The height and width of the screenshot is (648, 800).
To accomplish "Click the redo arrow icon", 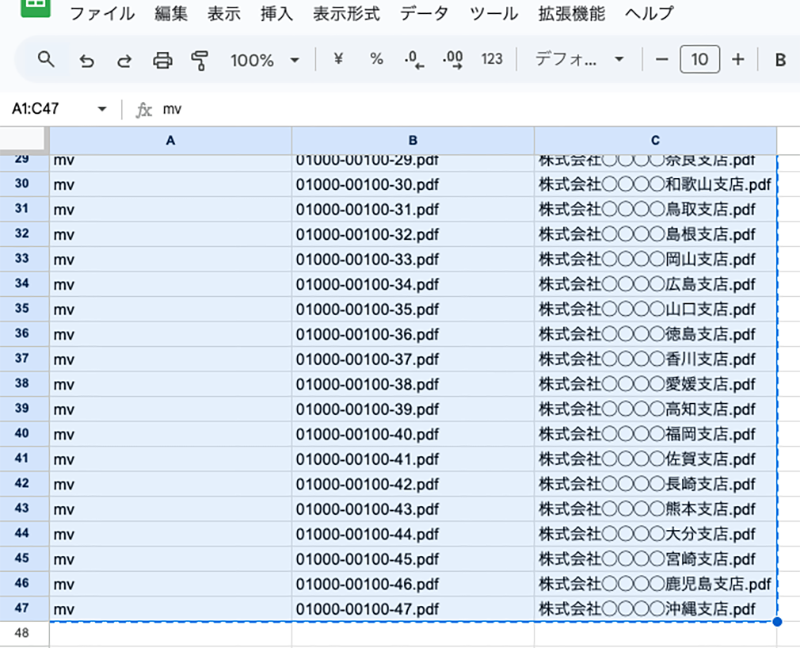I will [124, 60].
